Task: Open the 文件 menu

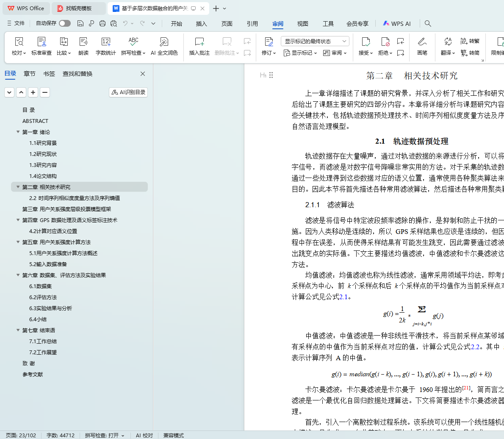Action: click(x=16, y=24)
